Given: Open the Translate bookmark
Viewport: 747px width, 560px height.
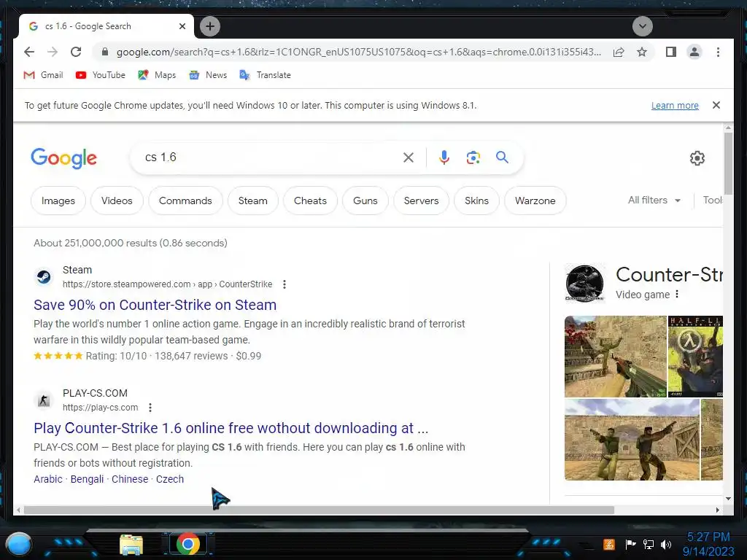Looking at the screenshot, I should click(266, 75).
